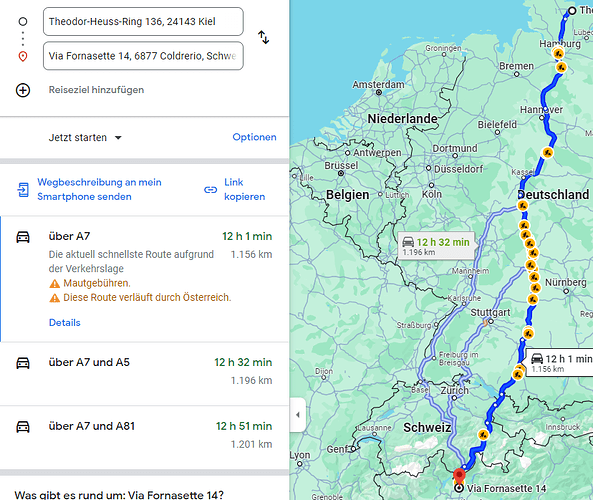Select the über A7 route entry
Image resolution: width=593 pixels, height=500 pixels.
(x=144, y=279)
